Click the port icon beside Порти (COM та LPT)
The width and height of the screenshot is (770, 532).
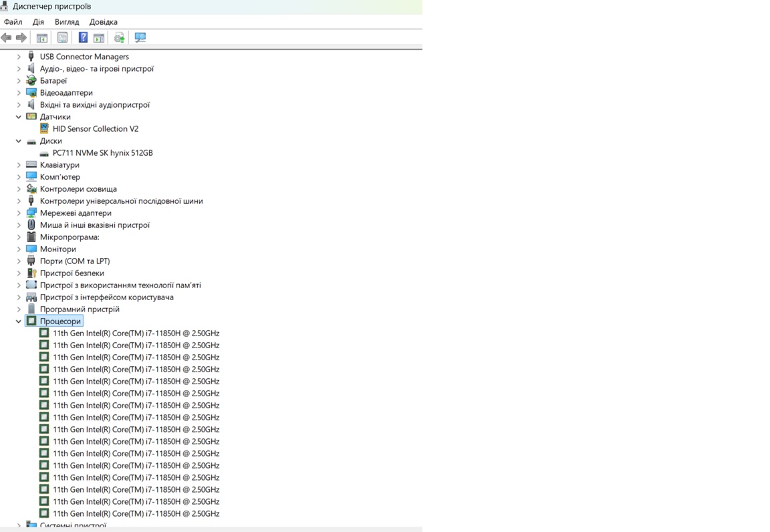31,261
